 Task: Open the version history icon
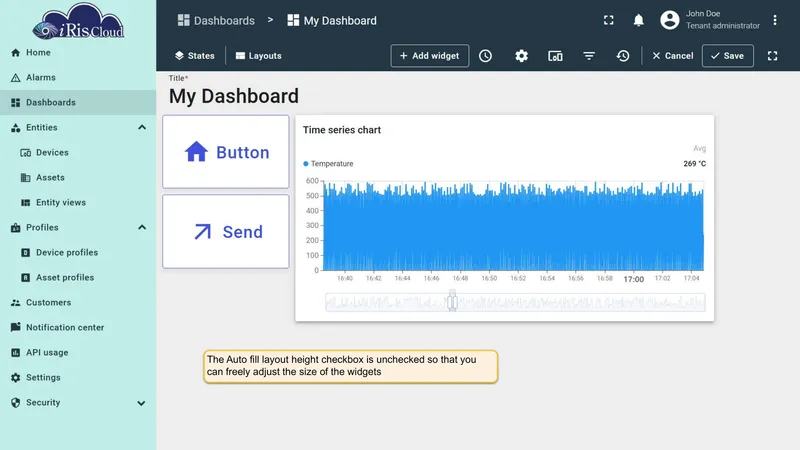pos(623,56)
